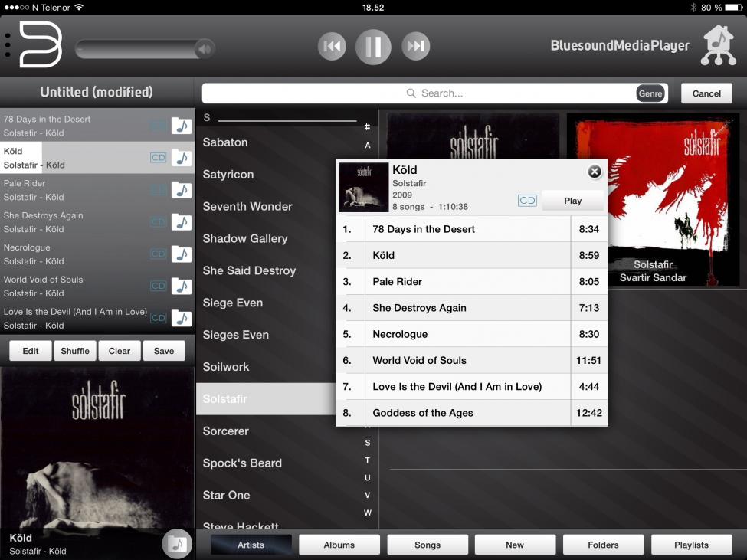Skip to previous track
The image size is (747, 560).
(332, 46)
